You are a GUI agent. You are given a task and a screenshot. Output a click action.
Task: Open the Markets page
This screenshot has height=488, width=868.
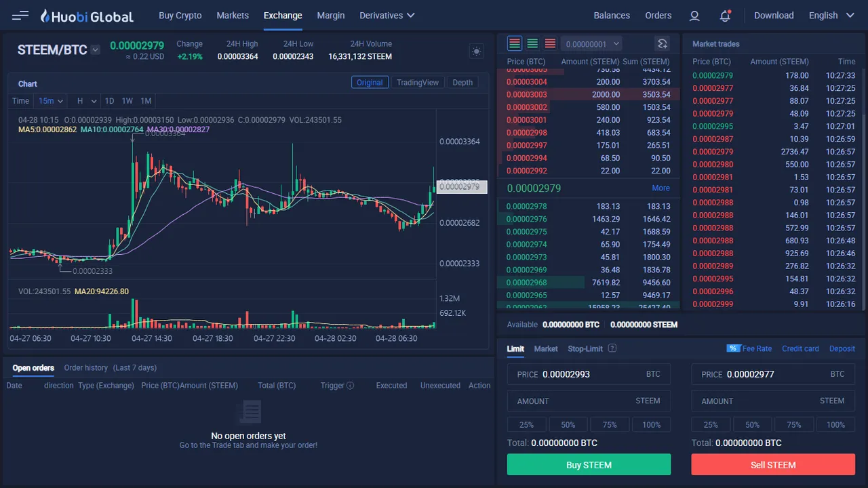(x=233, y=15)
